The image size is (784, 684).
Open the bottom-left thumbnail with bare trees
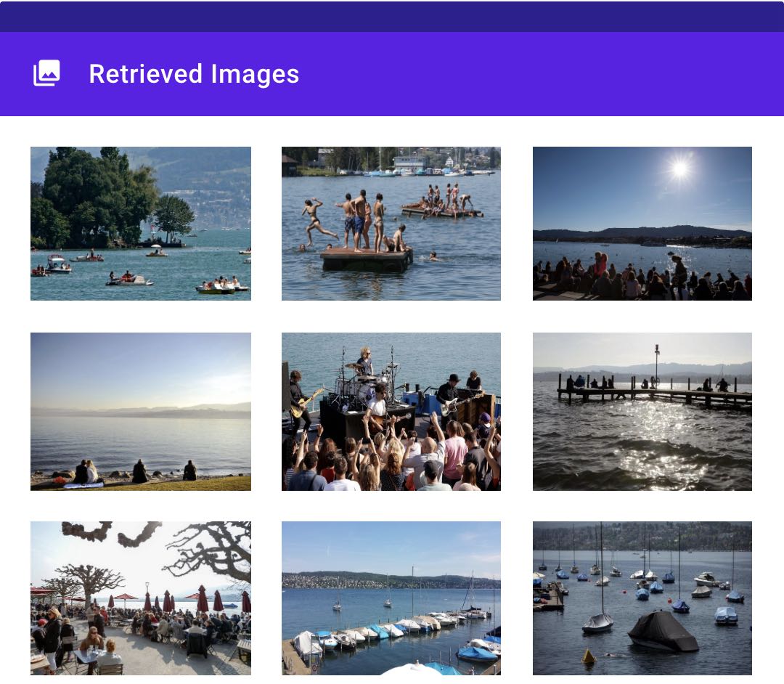141,598
